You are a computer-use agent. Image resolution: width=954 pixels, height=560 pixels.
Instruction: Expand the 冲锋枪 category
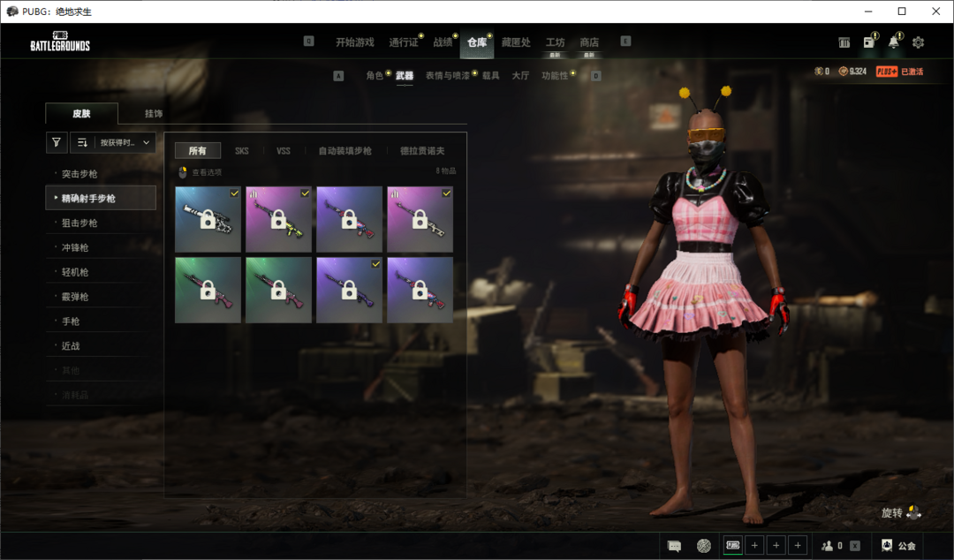point(101,247)
